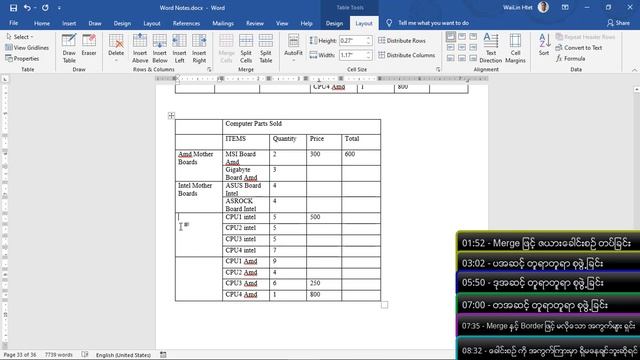Undo the last action
640x360 pixels.
click(x=27, y=8)
